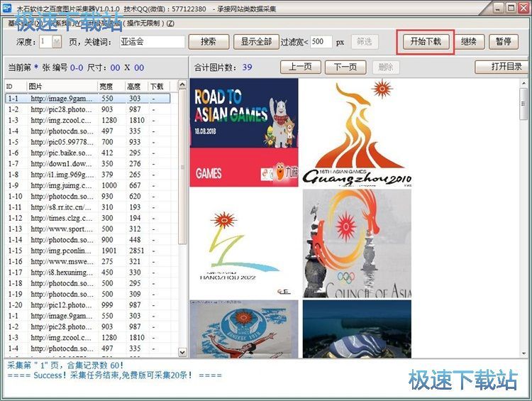Open the (操作无限制)(Z) menu

149,23
